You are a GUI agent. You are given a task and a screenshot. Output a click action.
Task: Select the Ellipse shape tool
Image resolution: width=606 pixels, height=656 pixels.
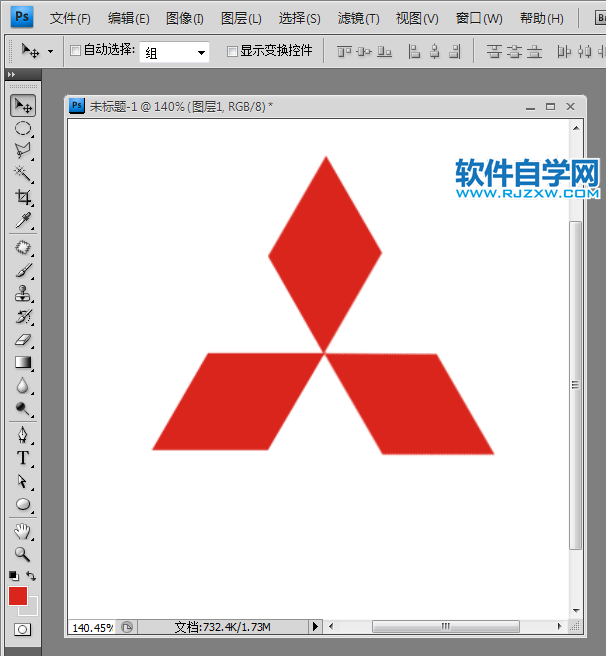pos(23,504)
